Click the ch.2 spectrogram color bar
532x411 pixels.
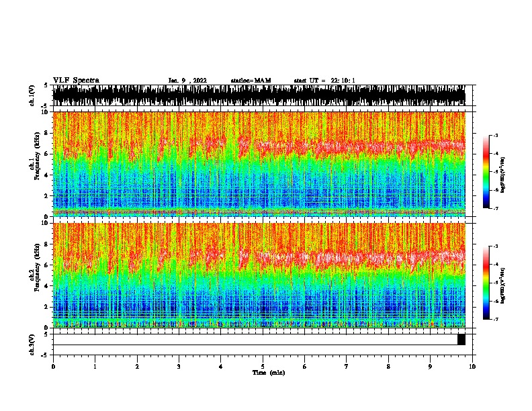486,283
